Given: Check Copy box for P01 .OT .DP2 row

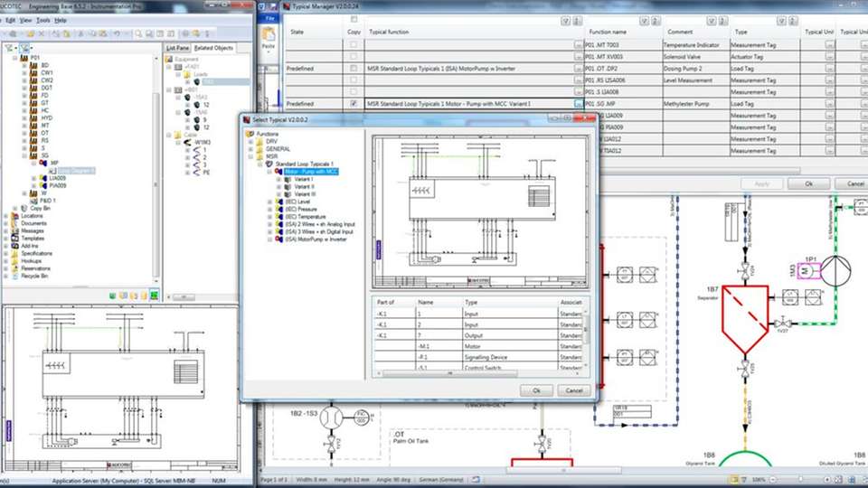Looking at the screenshot, I should click(x=354, y=69).
